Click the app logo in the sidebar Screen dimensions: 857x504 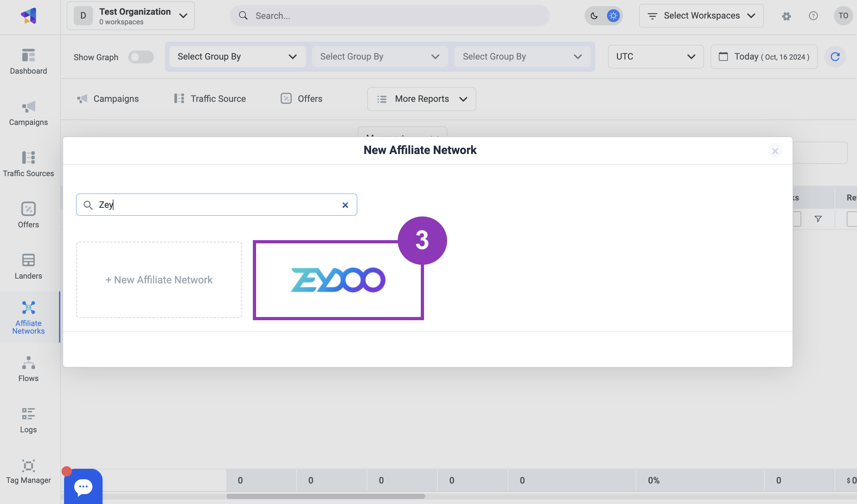[x=29, y=16]
